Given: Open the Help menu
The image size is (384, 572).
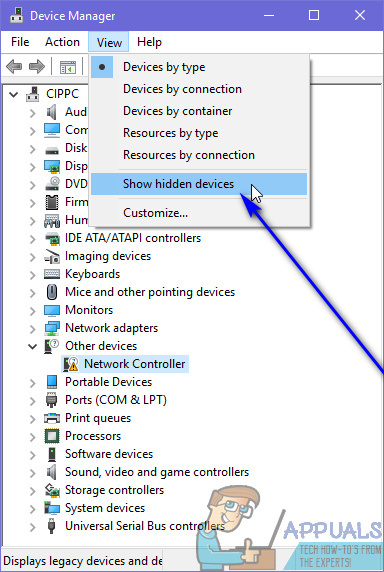Looking at the screenshot, I should (x=149, y=42).
